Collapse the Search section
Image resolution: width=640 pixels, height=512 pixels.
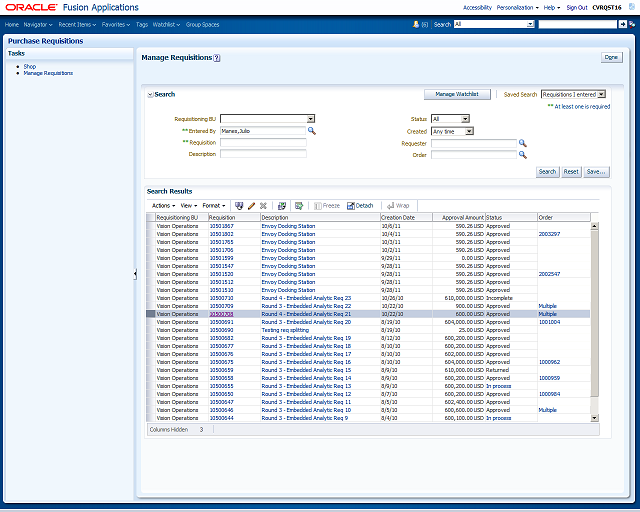pyautogui.click(x=150, y=95)
